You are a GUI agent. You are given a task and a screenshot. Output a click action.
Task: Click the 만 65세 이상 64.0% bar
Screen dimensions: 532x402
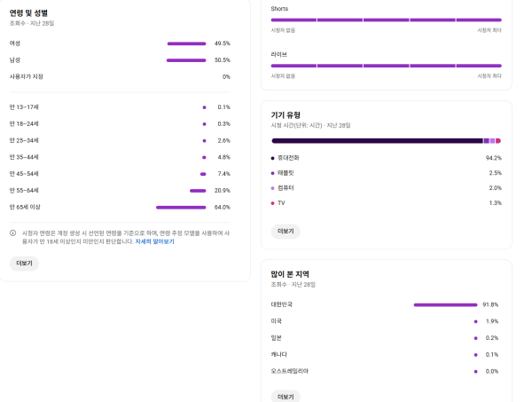click(x=181, y=207)
